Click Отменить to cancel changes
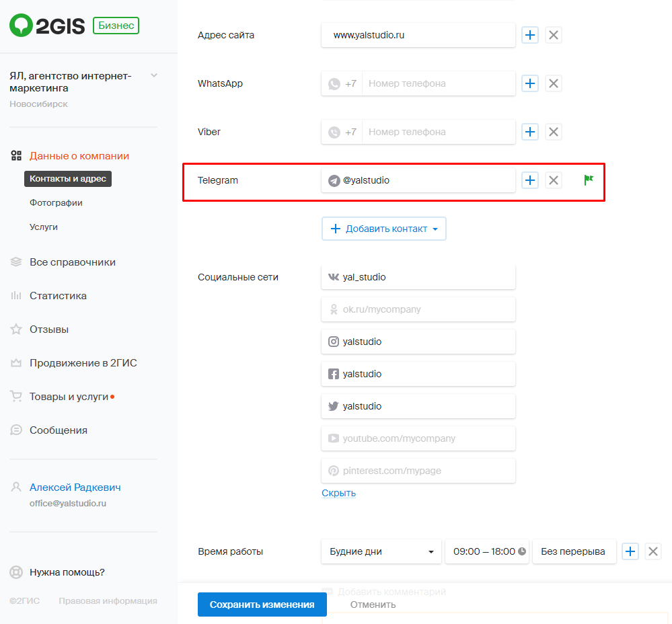Image resolution: width=672 pixels, height=624 pixels. tap(373, 604)
